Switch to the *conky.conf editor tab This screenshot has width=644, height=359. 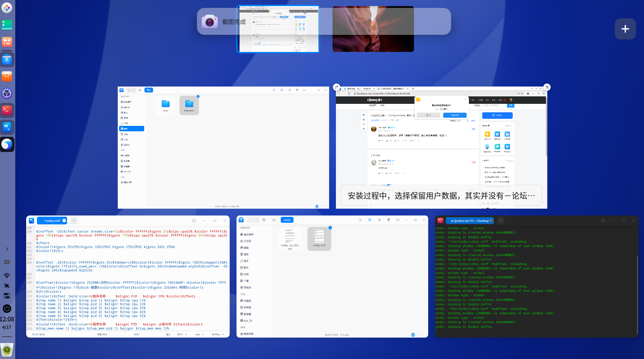click(x=51, y=221)
